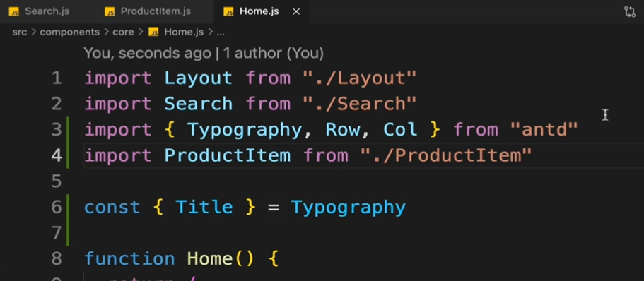644x281 pixels.
Task: Click the "./ProductItem" string on line 4
Action: [x=445, y=155]
